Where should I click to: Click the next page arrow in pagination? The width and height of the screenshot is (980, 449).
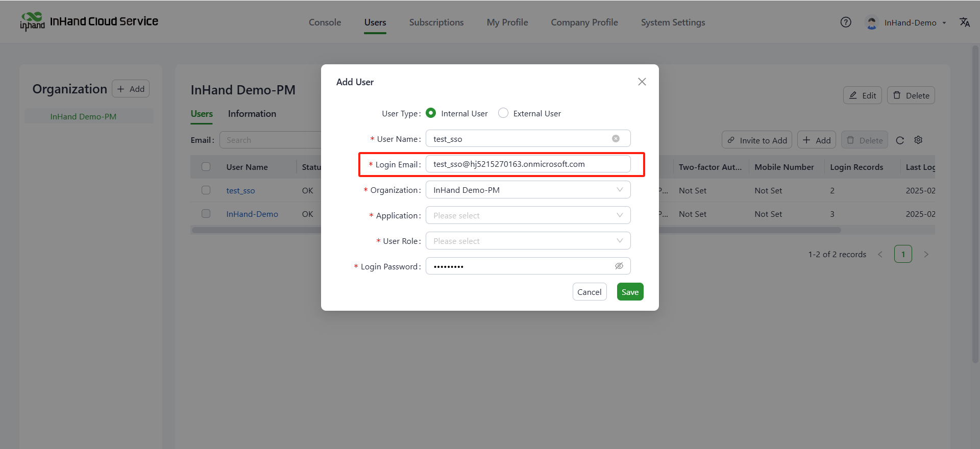pos(926,254)
